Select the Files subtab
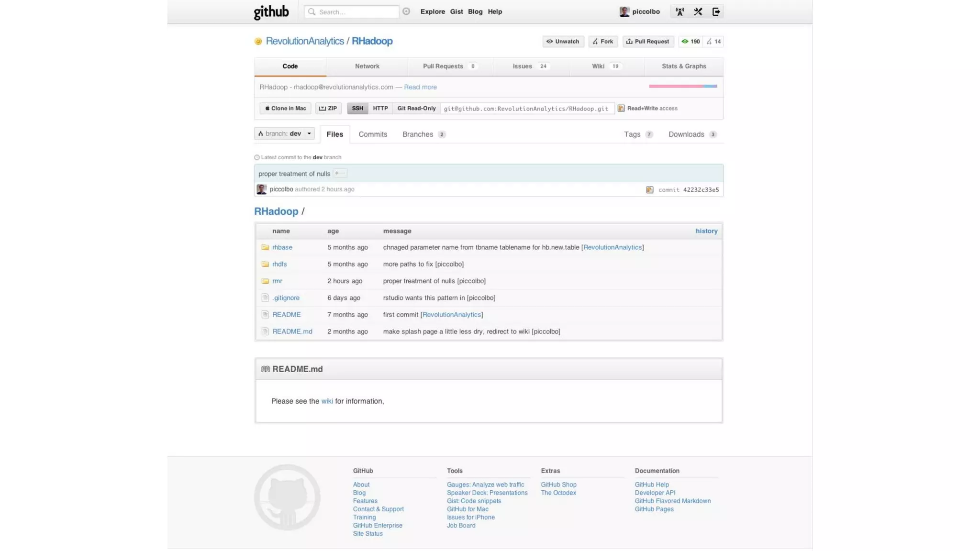 [x=335, y=134]
